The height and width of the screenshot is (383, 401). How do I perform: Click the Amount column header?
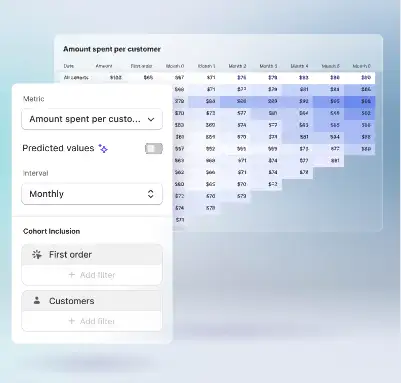coord(104,66)
